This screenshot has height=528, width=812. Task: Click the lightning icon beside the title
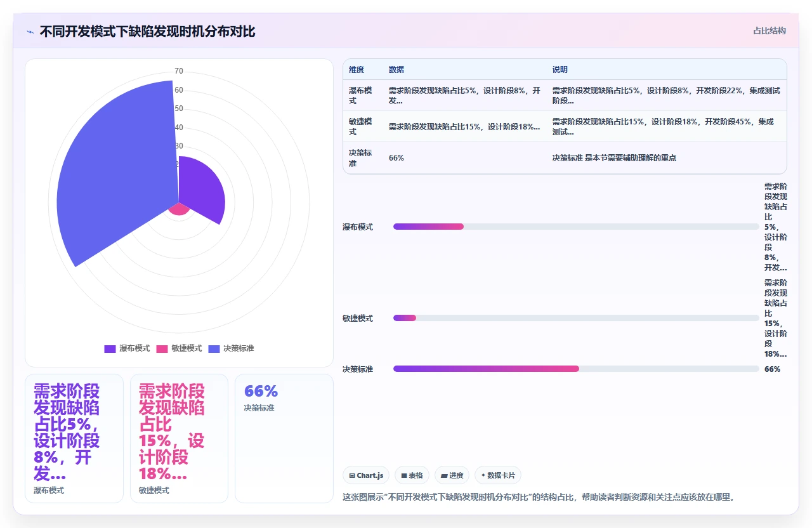(x=30, y=32)
